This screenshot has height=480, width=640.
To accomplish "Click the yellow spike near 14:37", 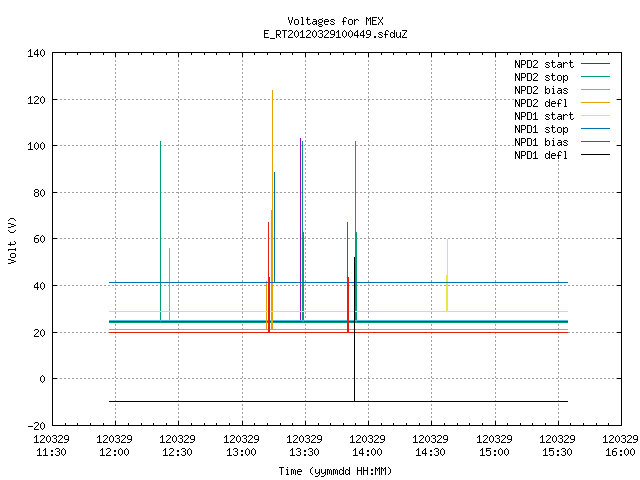I will pos(447,276).
